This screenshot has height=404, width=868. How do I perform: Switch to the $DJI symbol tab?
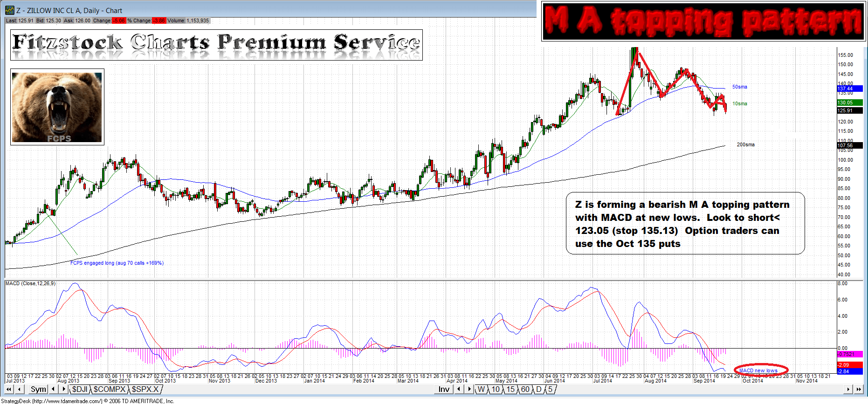[79, 389]
